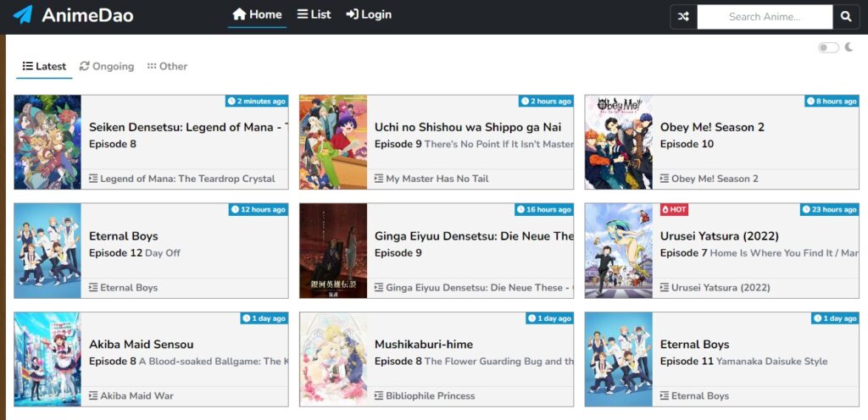
Task: Click the AnimeDao paper plane logo icon
Action: tap(23, 15)
